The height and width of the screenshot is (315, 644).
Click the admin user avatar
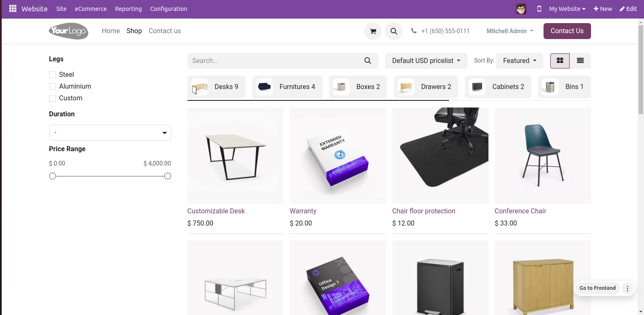pos(521,9)
